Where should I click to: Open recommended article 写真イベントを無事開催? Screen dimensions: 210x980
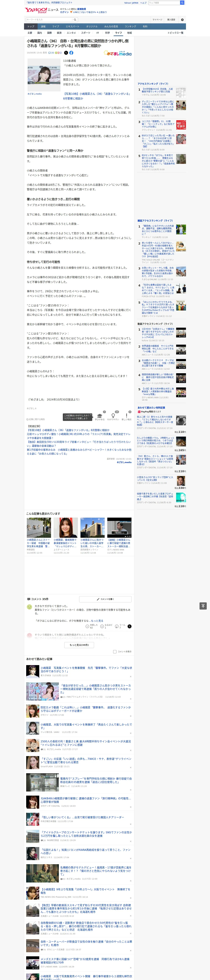pyautogui.click(x=87, y=669)
